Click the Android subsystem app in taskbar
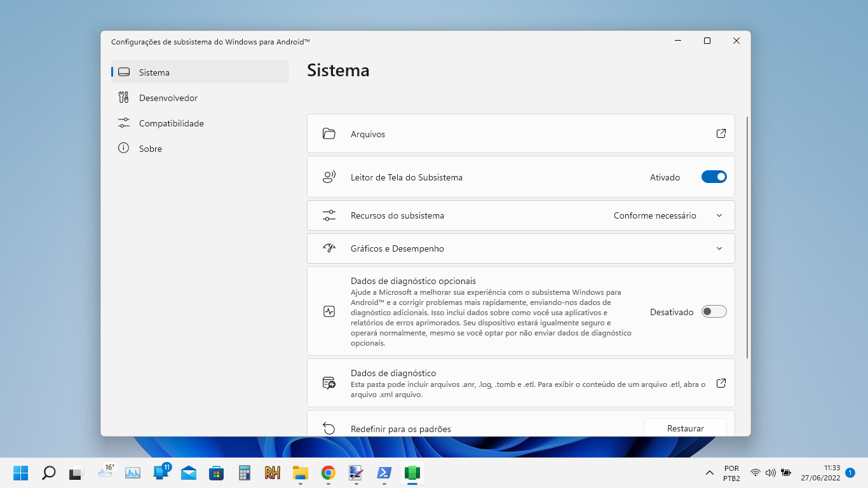 tap(412, 473)
